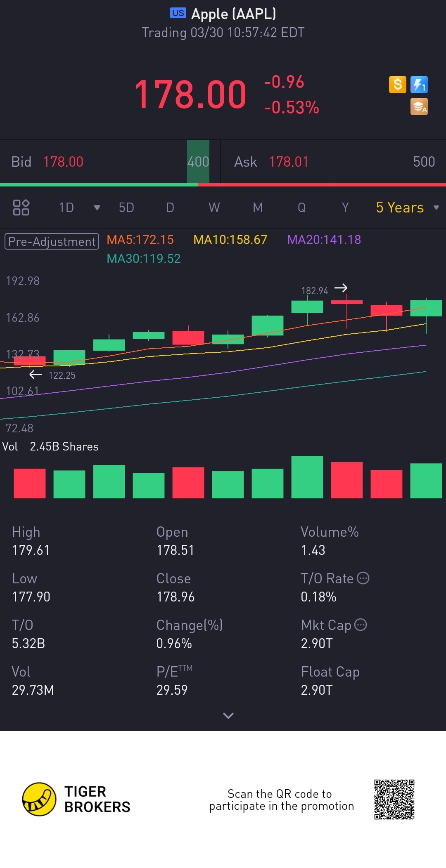Tap the T/O value 5.32B
The width and height of the screenshot is (446, 868).
28,644
